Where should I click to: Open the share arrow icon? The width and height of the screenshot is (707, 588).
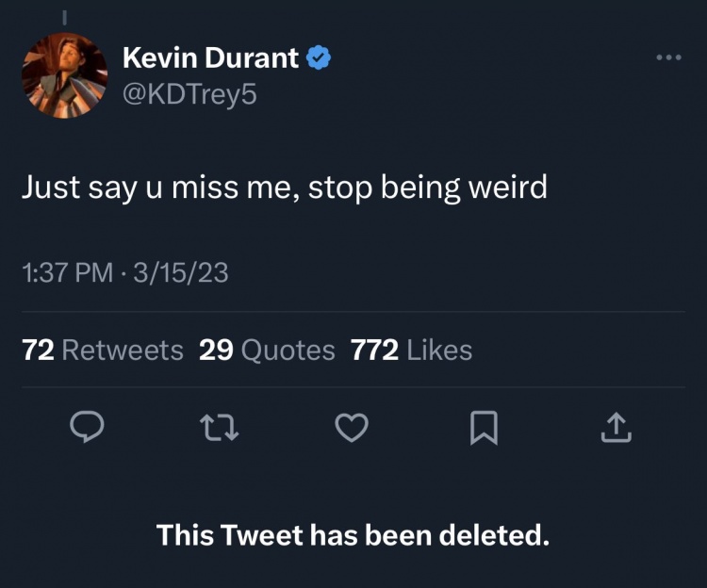[x=616, y=428]
